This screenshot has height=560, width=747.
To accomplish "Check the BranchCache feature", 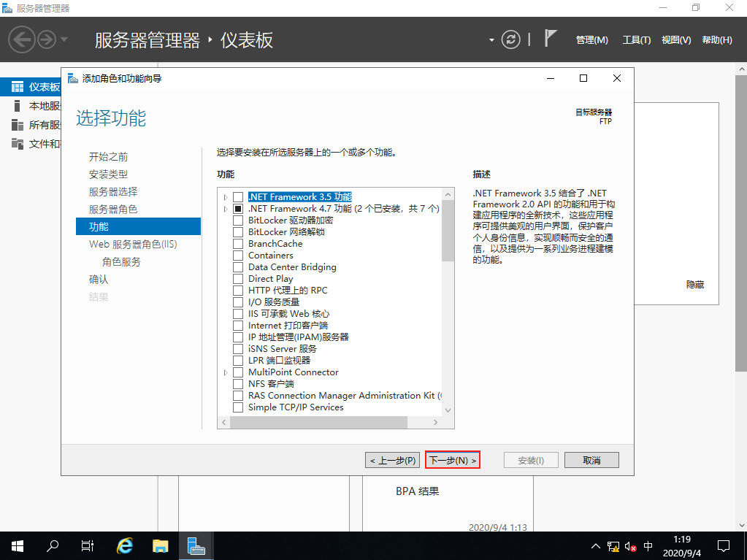I will pyautogui.click(x=238, y=244).
